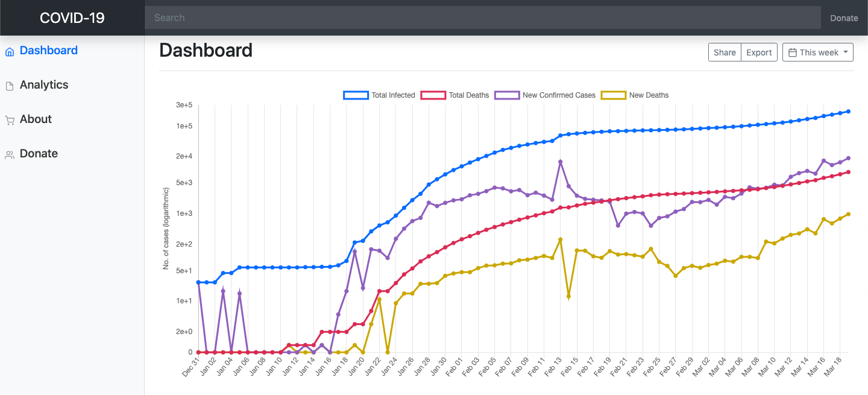
Task: Open the This week date range dropdown
Action: 817,52
